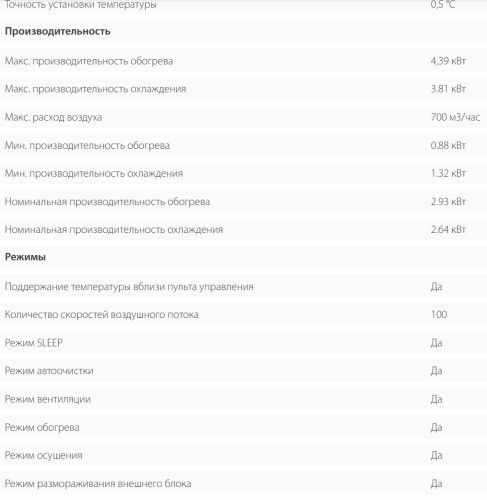Screen dimensions: 487x500
Task: Click the 1.32 кВт value
Action: pyautogui.click(x=448, y=173)
